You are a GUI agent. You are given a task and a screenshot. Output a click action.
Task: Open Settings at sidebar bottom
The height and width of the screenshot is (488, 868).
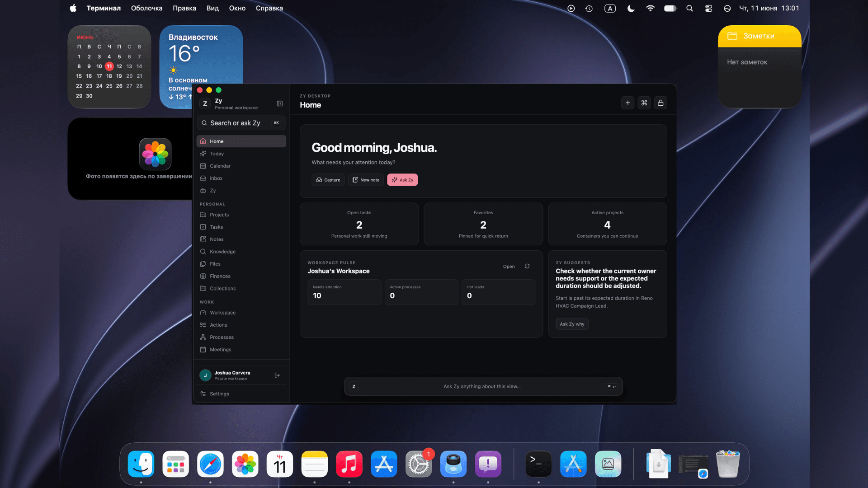(241, 394)
